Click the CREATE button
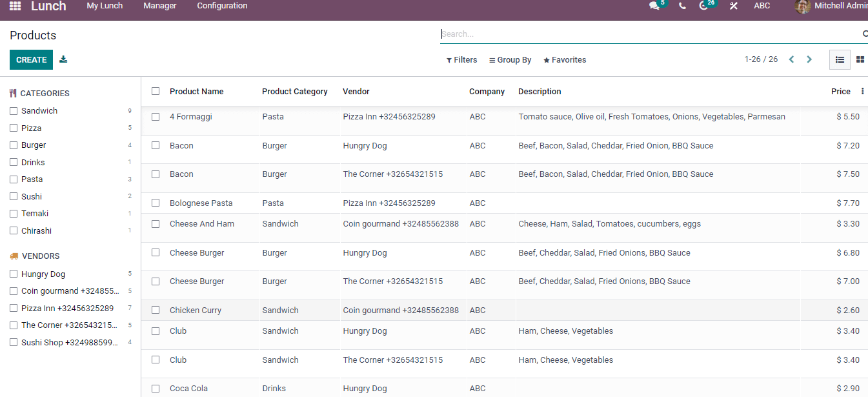Viewport: 868px width, 397px height. click(31, 59)
